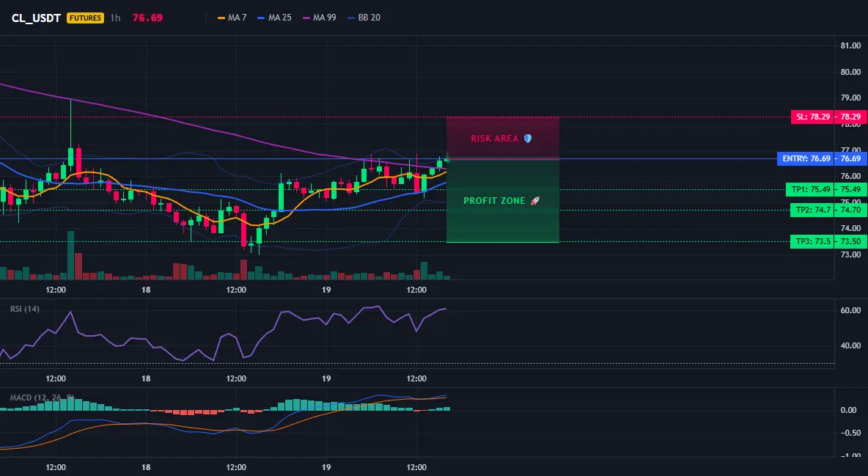
Task: Click the 0.00 MACD axis value
Action: (849, 410)
